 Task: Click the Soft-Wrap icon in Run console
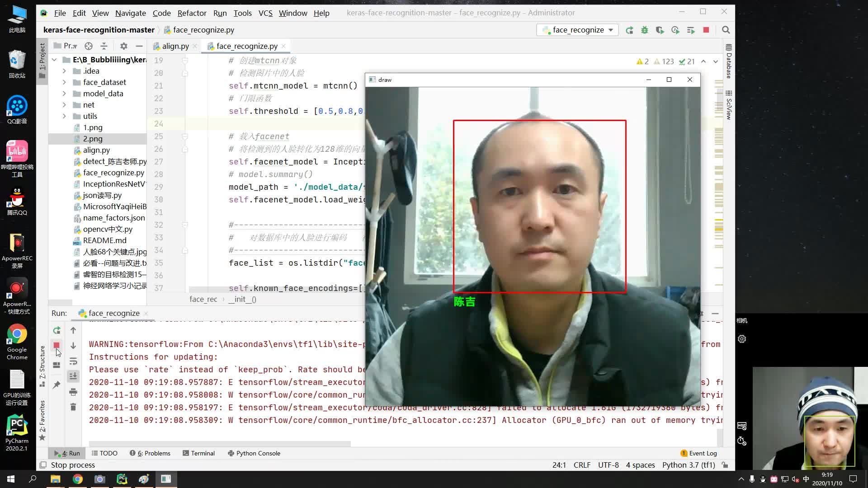coord(73,361)
